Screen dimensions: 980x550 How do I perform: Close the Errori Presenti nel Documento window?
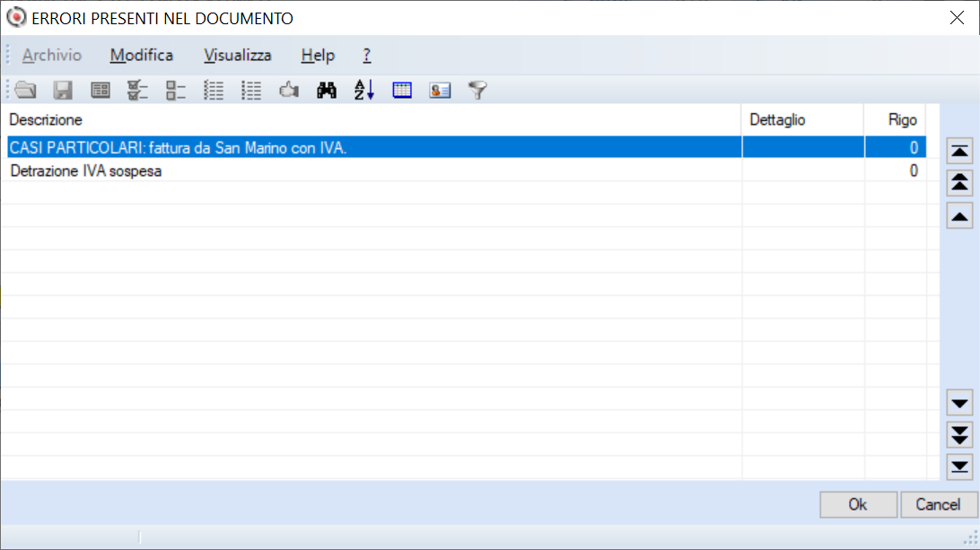[957, 18]
